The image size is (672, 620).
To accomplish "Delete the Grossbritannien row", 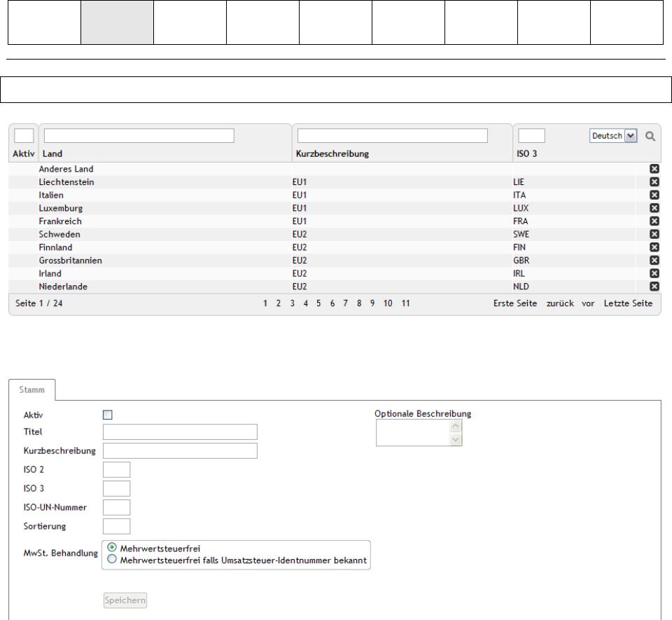I will point(654,261).
